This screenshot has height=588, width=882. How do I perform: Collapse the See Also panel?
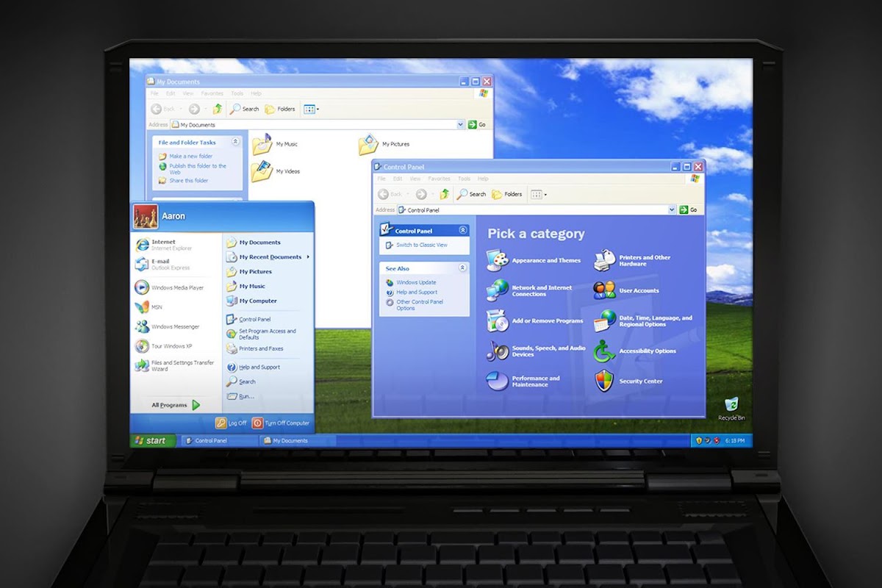point(463,268)
